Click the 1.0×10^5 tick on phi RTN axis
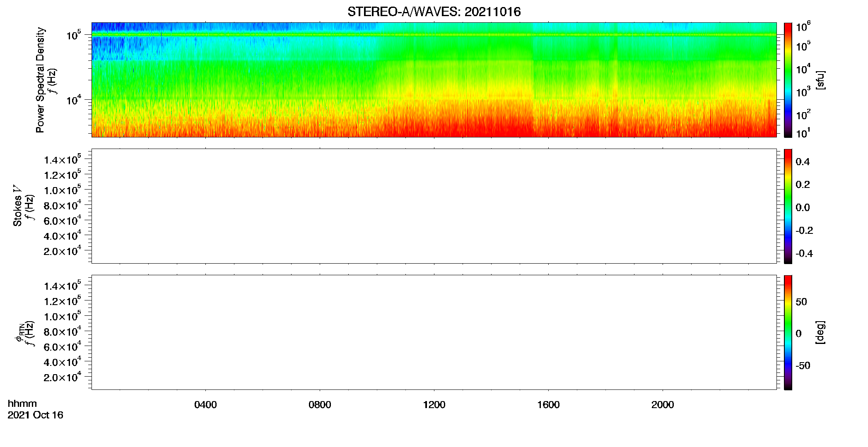Viewport: 868px width, 447px height. coord(63,316)
